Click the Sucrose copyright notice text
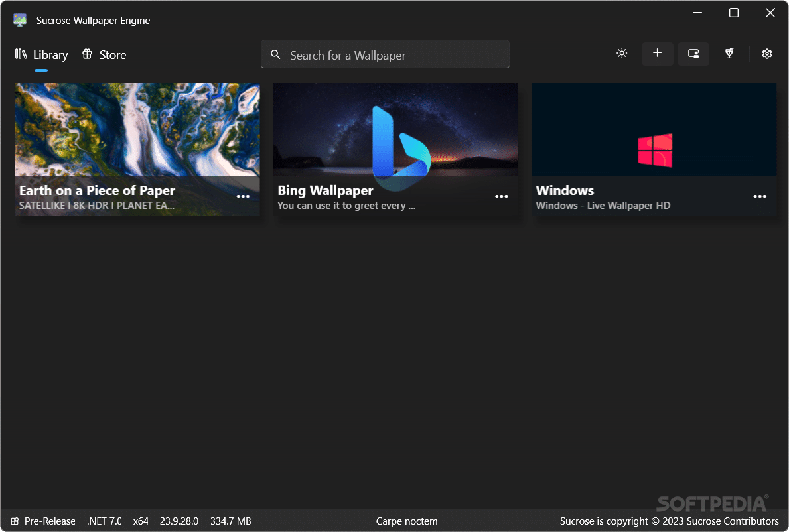The image size is (789, 532). pyautogui.click(x=670, y=521)
